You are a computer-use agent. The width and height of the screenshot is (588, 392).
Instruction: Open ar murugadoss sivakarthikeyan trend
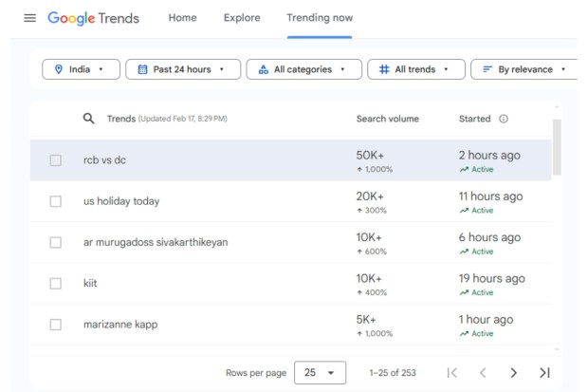point(156,242)
